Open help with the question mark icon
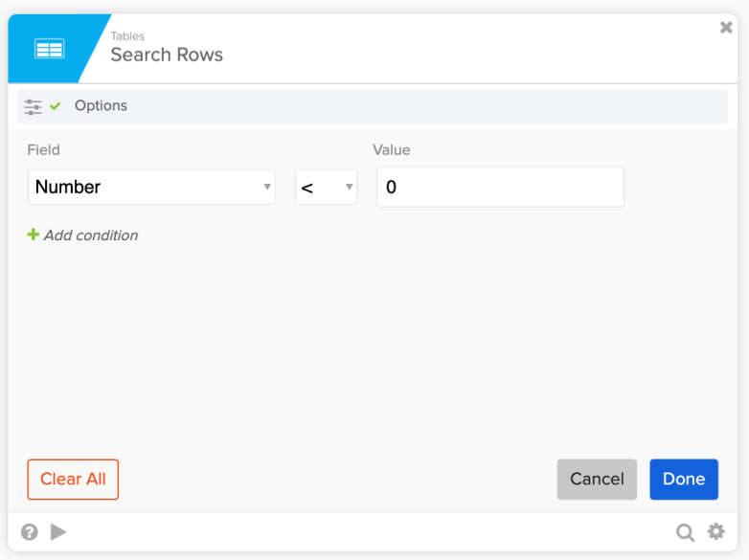The height and width of the screenshot is (560, 749). coord(30,531)
